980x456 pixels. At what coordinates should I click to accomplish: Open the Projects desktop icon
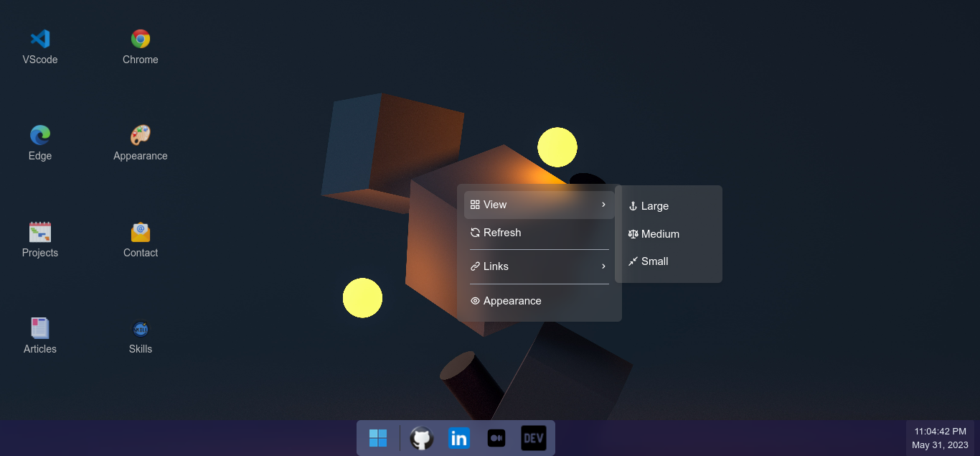pyautogui.click(x=40, y=241)
